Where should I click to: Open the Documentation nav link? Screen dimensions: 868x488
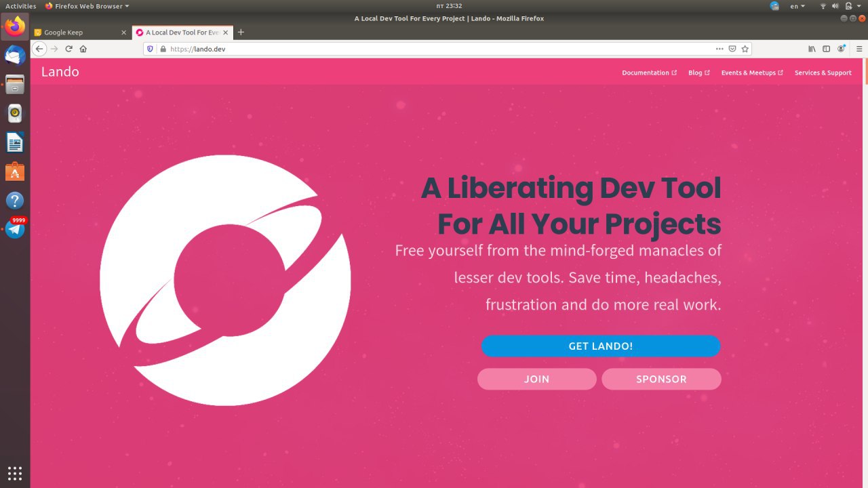pos(649,73)
